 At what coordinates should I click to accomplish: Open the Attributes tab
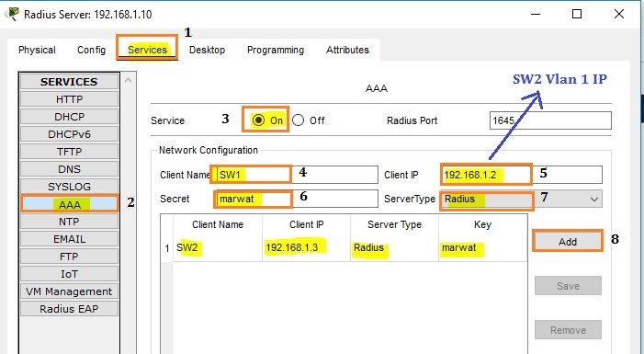(x=347, y=50)
